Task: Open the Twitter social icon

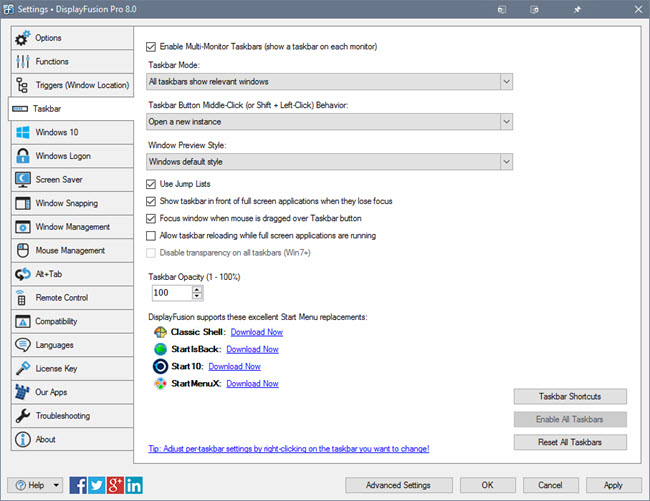Action: coord(97,485)
